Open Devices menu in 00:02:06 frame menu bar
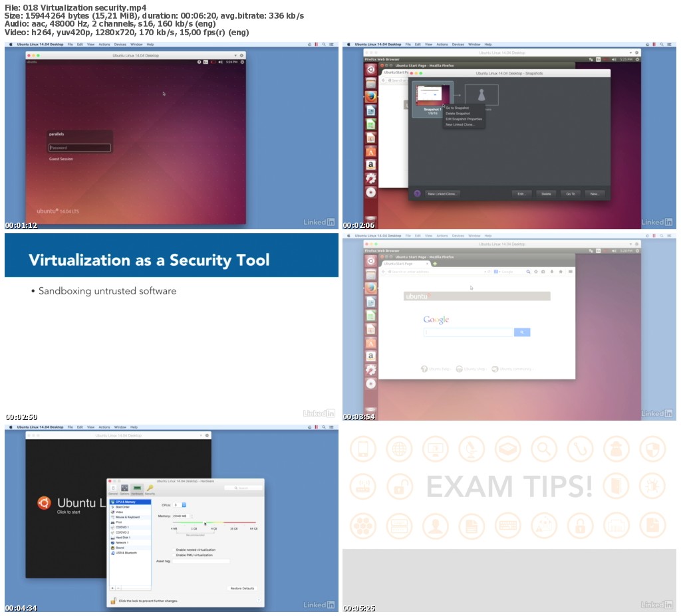Screen dimensions: 681x616 pos(458,45)
